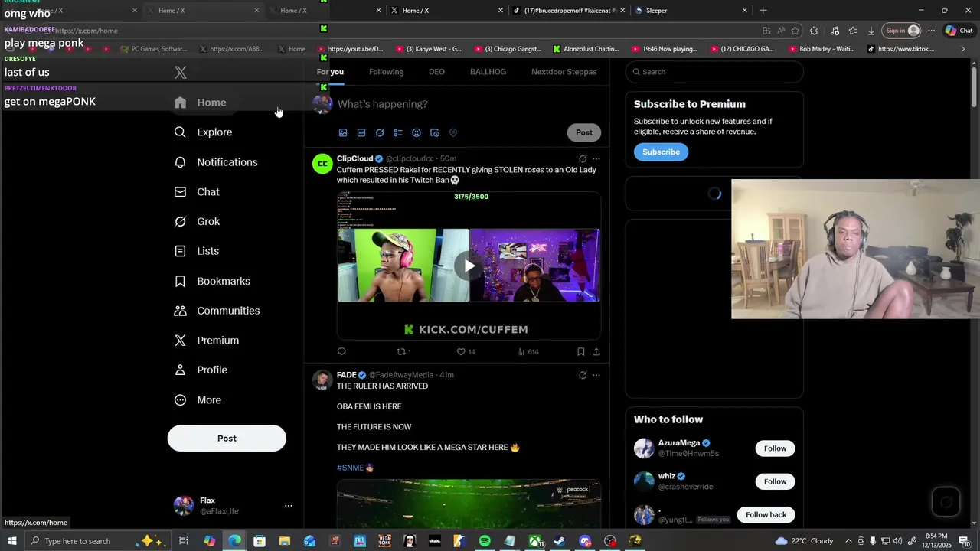Open Chat in the X sidebar
980x551 pixels.
(198, 192)
